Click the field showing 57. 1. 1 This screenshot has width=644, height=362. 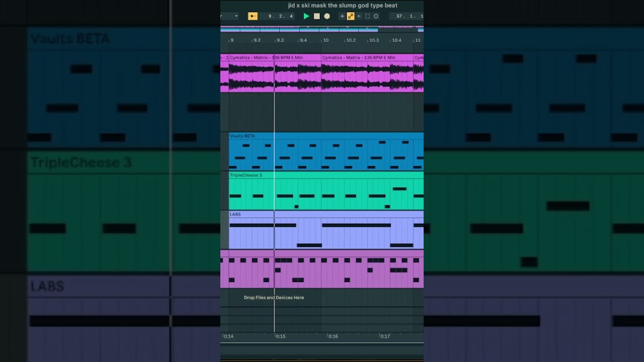pyautogui.click(x=406, y=16)
